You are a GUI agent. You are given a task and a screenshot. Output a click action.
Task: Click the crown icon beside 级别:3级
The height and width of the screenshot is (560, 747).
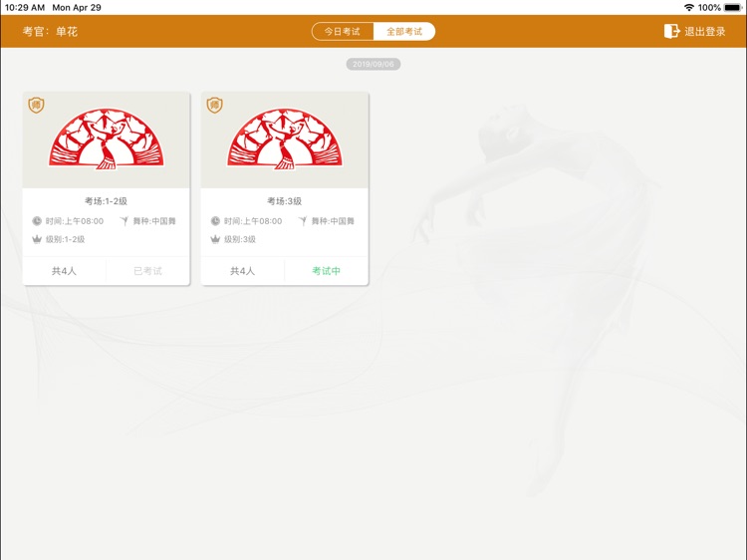[215, 239]
